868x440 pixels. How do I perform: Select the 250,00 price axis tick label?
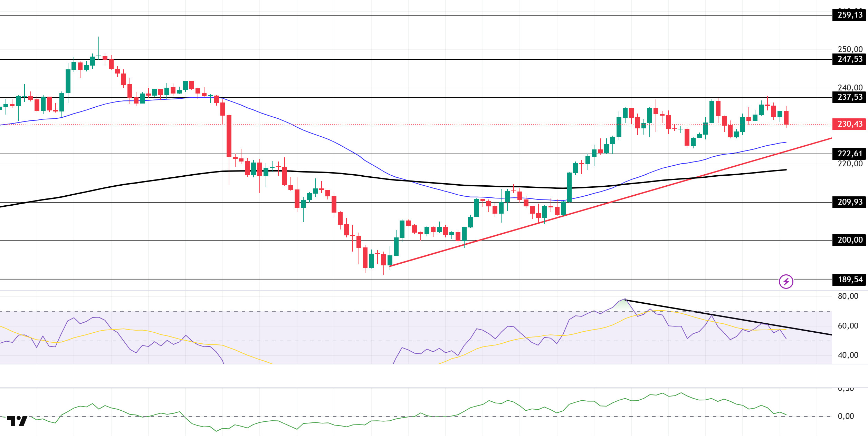850,49
